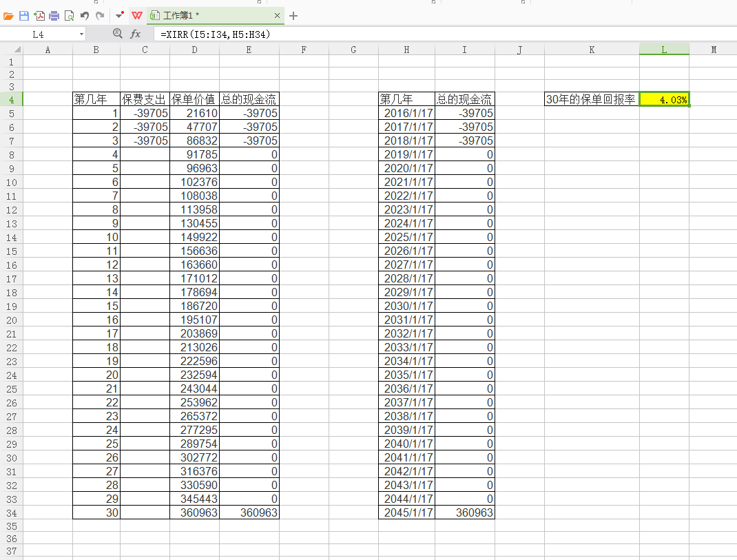Select cell 360963 in column E
This screenshot has height=560, width=737.
(249, 512)
